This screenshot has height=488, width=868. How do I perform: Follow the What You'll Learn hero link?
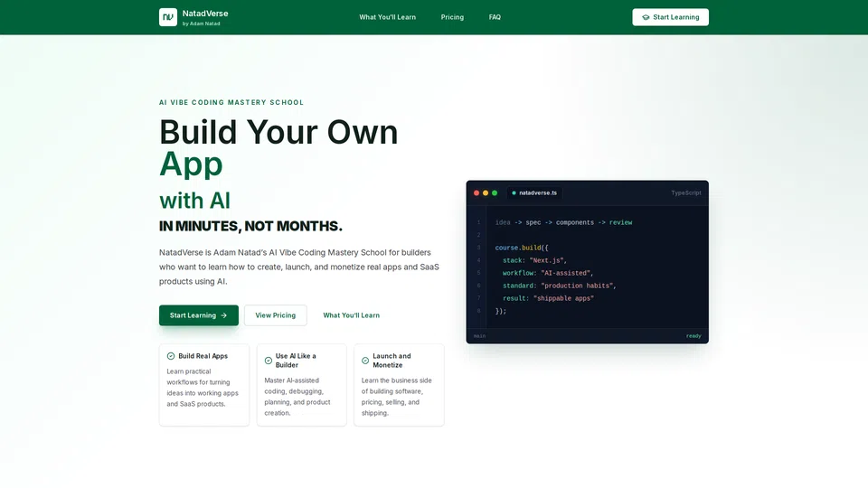point(352,315)
